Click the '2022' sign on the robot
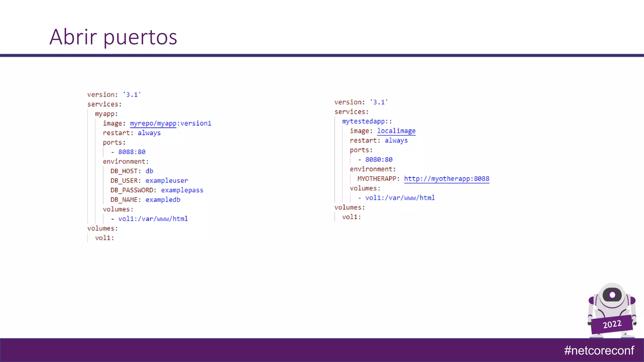The width and height of the screenshot is (644, 362). tap(612, 324)
